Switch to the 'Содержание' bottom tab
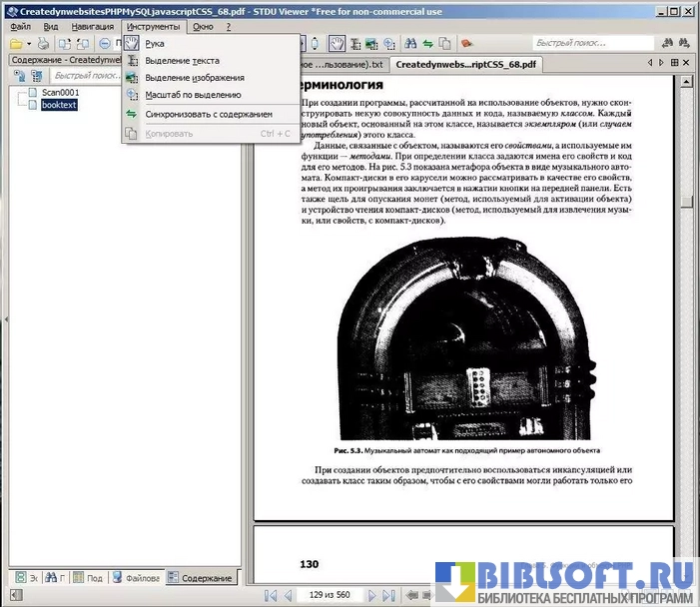This screenshot has height=607, width=700. (x=202, y=578)
